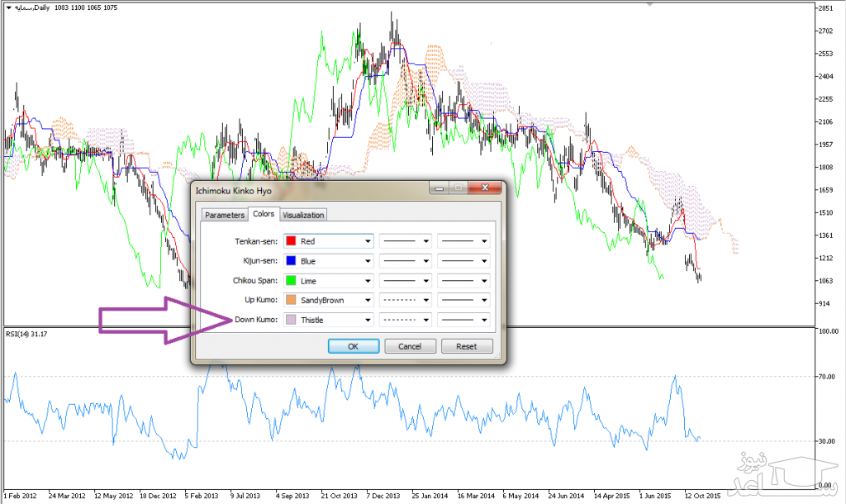This screenshot has width=846, height=504.
Task: Expand the Kijun-sen color dropdown showing Blue
Action: click(x=328, y=261)
